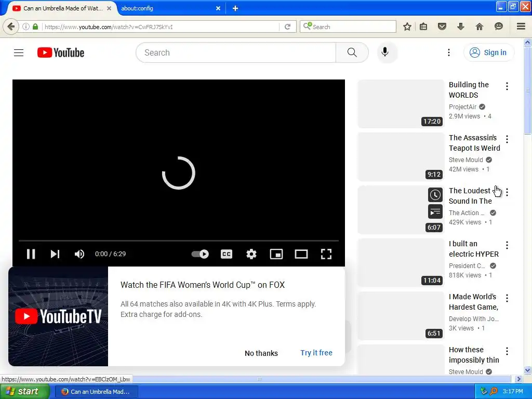Open the Building the WORLDS video title
This screenshot has height=399, width=532.
coord(469,90)
